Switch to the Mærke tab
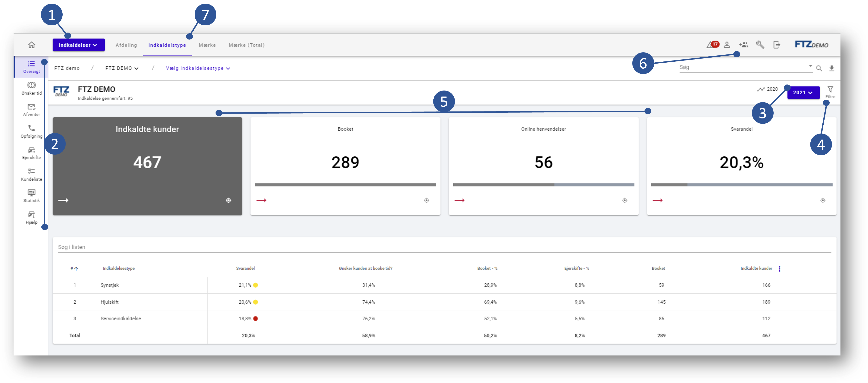 [x=207, y=45]
